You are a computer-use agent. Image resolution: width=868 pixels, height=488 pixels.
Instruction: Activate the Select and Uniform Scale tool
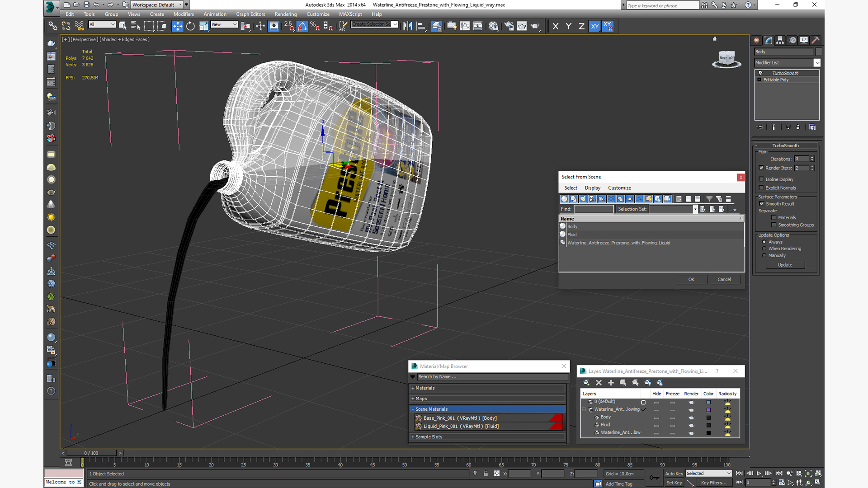coord(203,26)
